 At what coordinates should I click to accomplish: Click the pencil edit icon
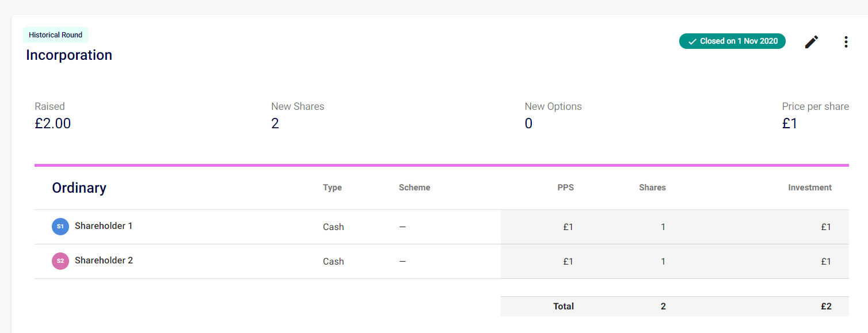(811, 41)
